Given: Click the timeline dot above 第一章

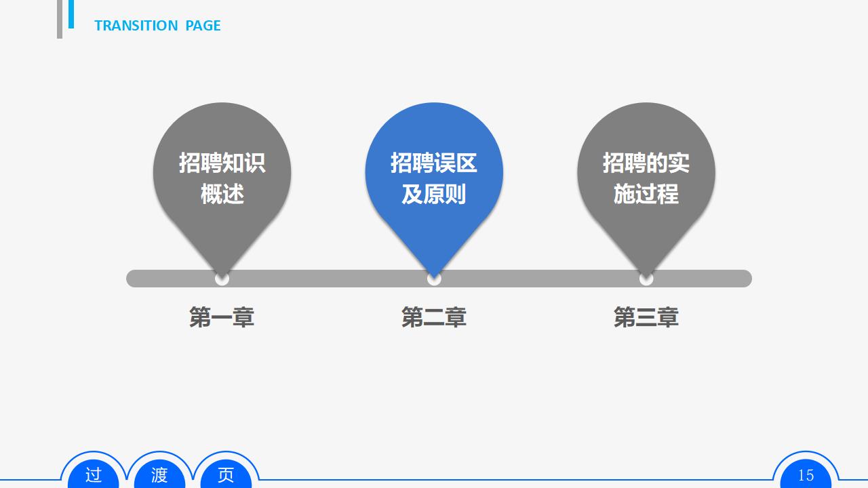Looking at the screenshot, I should [x=222, y=279].
